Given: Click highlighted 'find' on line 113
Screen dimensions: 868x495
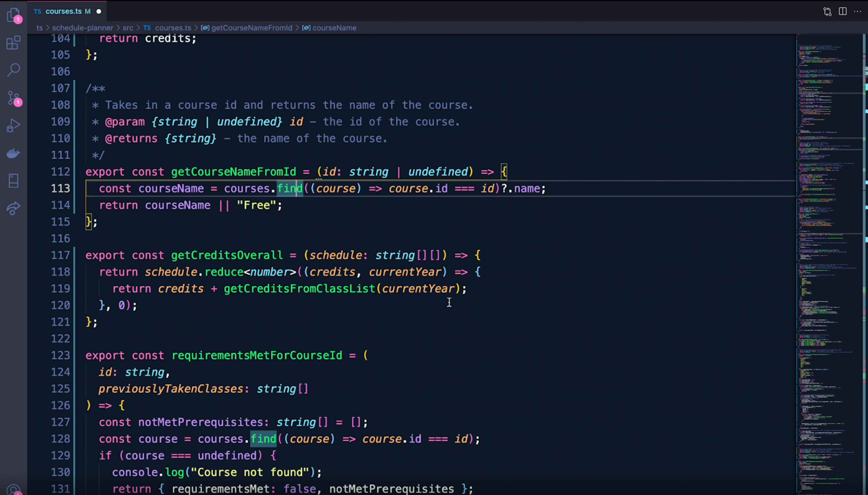Looking at the screenshot, I should pyautogui.click(x=290, y=188).
